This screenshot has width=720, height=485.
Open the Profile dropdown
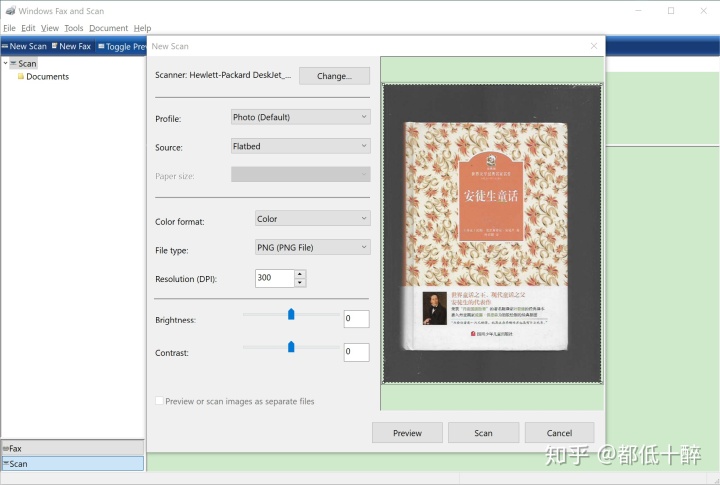(301, 117)
